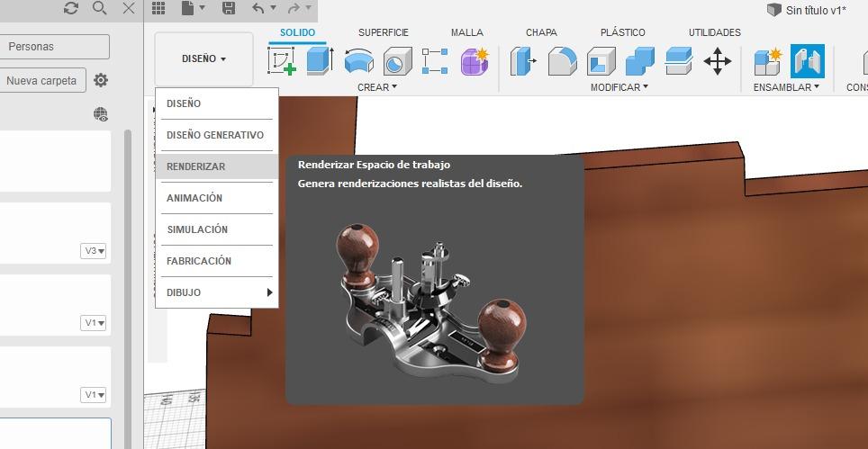Expand the CREAR panel dropdown
Viewport: 868px width, 449px height.
[x=377, y=87]
